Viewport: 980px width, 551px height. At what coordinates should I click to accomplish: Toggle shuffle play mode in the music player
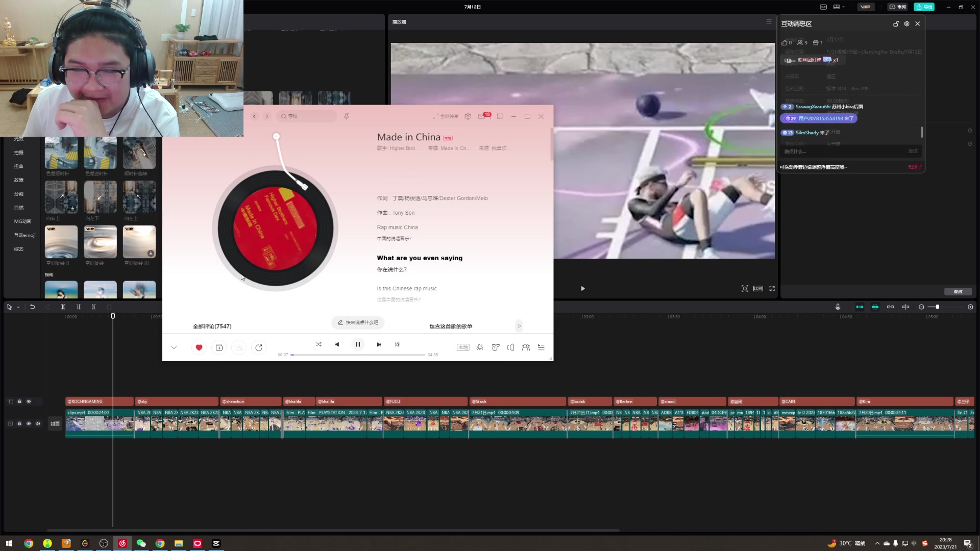(x=318, y=344)
